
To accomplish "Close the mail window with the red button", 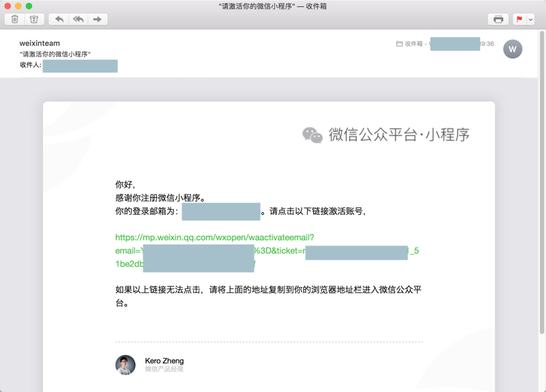I will [8, 6].
